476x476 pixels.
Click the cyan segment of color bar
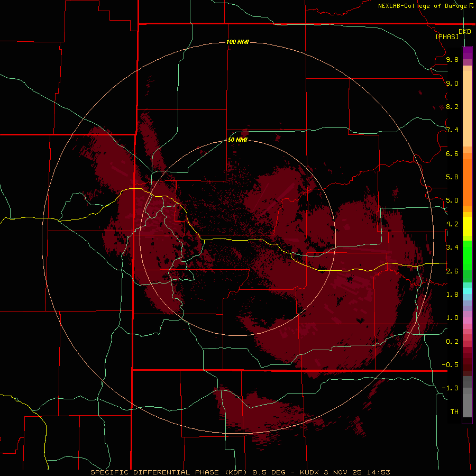[x=467, y=291]
